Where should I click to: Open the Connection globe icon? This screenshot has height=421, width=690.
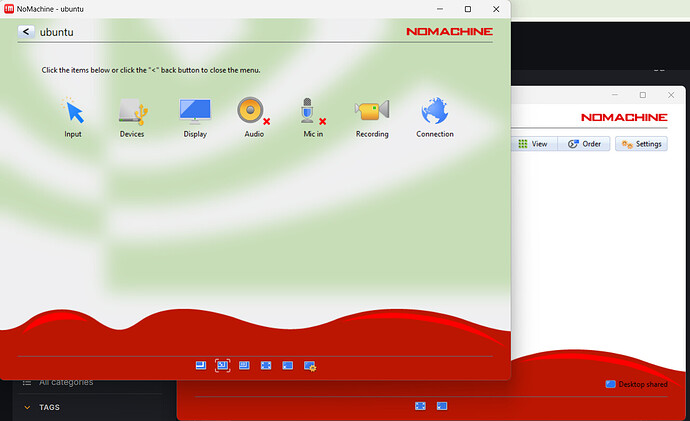click(x=435, y=117)
